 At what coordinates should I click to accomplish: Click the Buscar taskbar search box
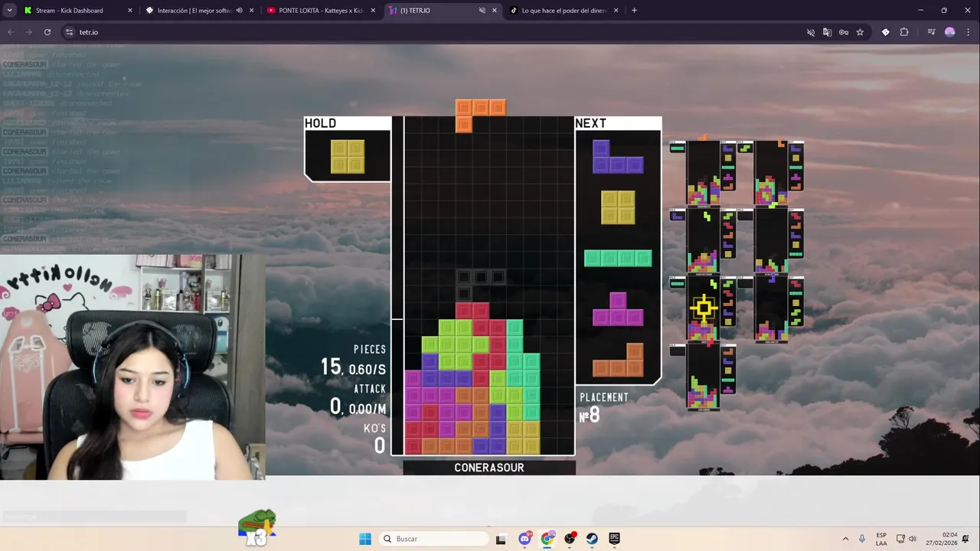pyautogui.click(x=434, y=539)
